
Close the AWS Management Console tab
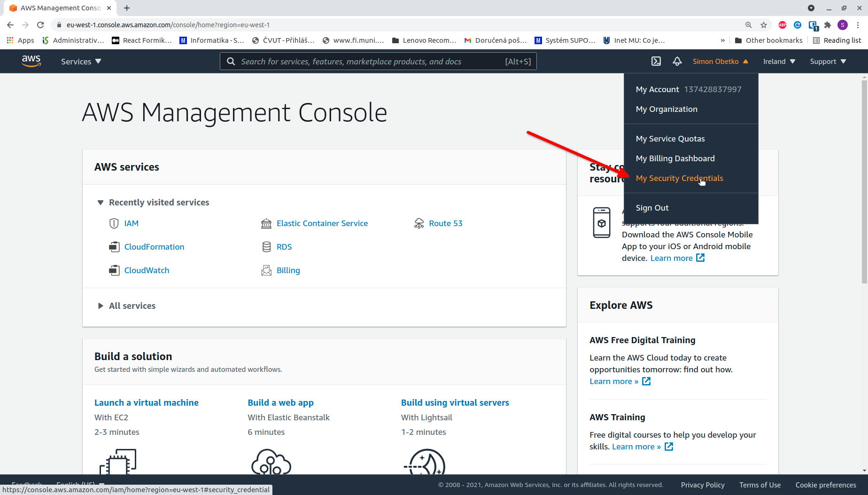point(109,8)
